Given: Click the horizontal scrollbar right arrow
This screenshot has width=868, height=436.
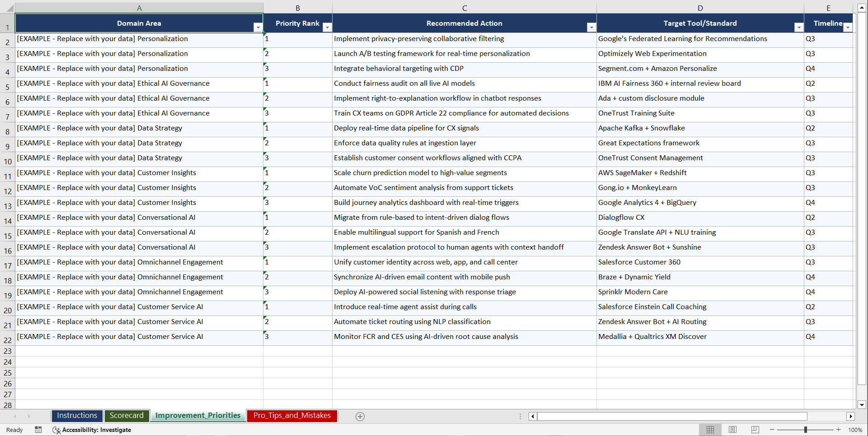Looking at the screenshot, I should click(x=851, y=416).
